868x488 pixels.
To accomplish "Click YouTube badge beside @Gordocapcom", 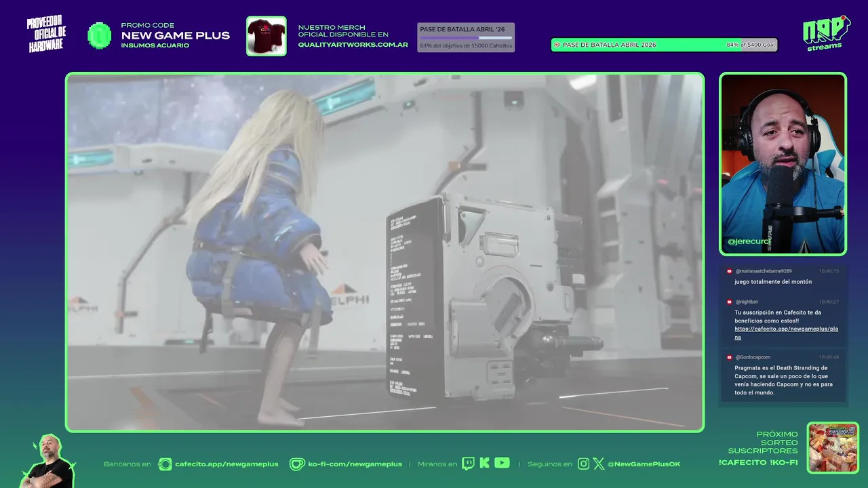I will pyautogui.click(x=729, y=357).
